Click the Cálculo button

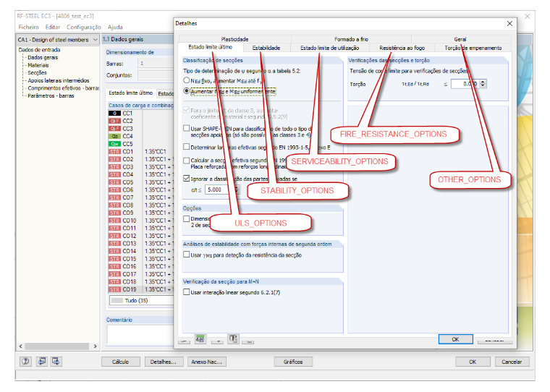point(121,362)
